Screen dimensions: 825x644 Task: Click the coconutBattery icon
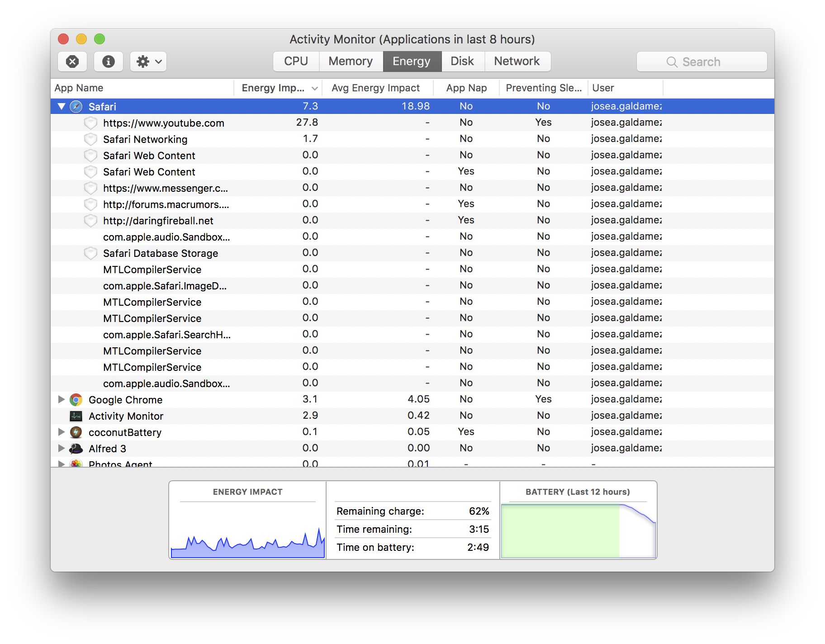click(x=76, y=432)
